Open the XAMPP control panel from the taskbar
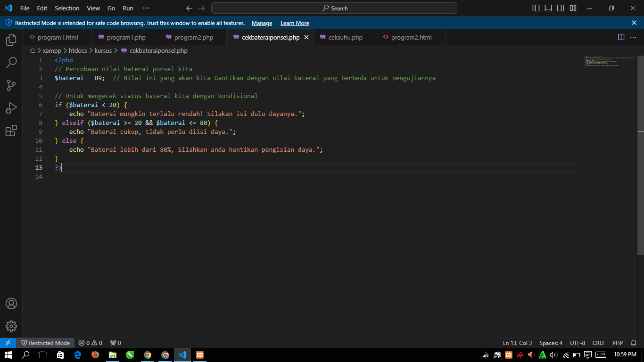This screenshot has width=644, height=362. pos(200,355)
